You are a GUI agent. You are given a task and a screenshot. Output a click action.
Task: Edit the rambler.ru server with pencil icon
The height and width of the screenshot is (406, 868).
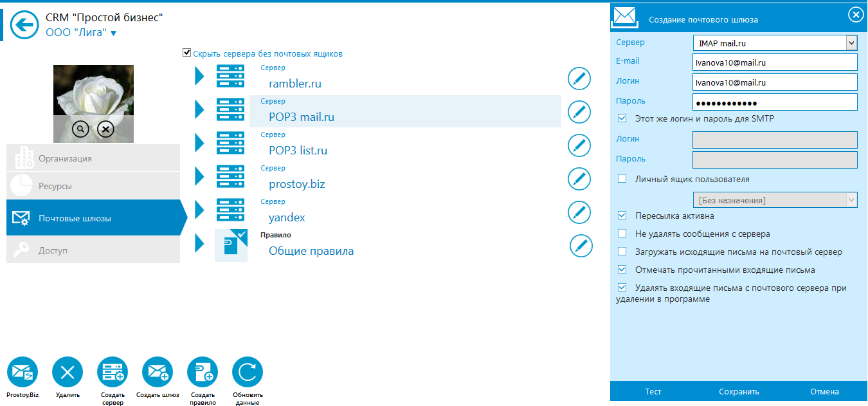click(579, 78)
